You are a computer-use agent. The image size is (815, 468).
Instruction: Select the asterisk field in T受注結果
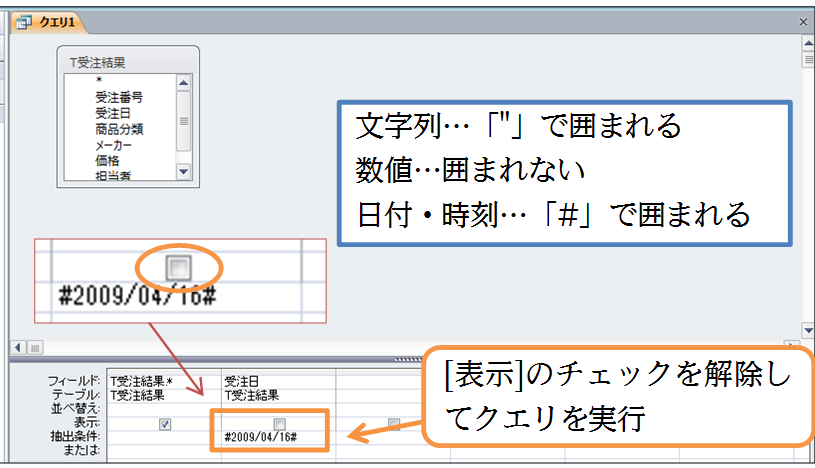[x=99, y=82]
